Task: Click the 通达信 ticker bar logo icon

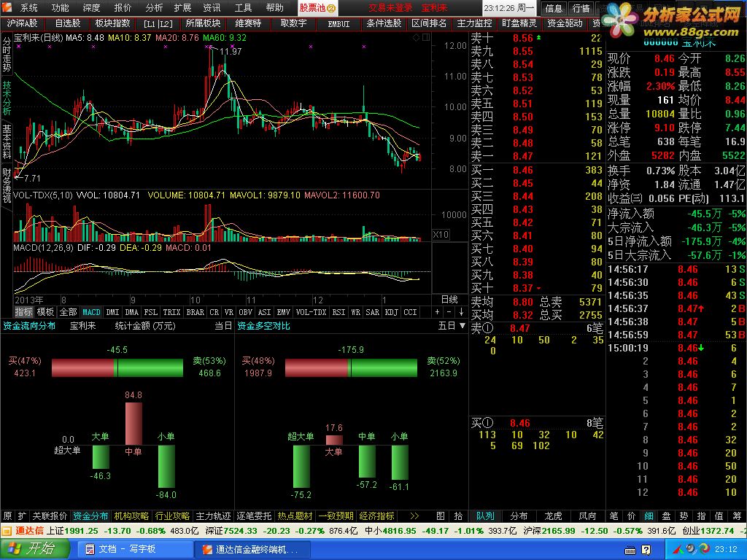Action: pos(7,531)
